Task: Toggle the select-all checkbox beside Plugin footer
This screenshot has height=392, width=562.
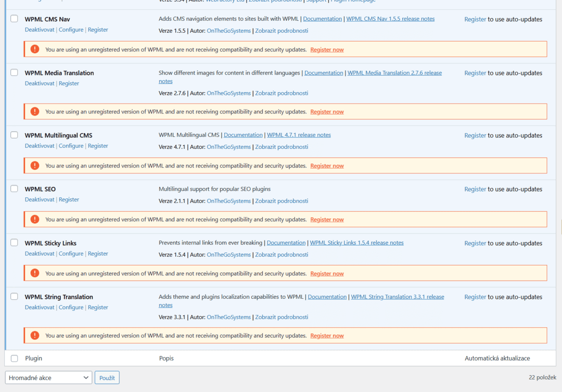Action: (x=15, y=358)
